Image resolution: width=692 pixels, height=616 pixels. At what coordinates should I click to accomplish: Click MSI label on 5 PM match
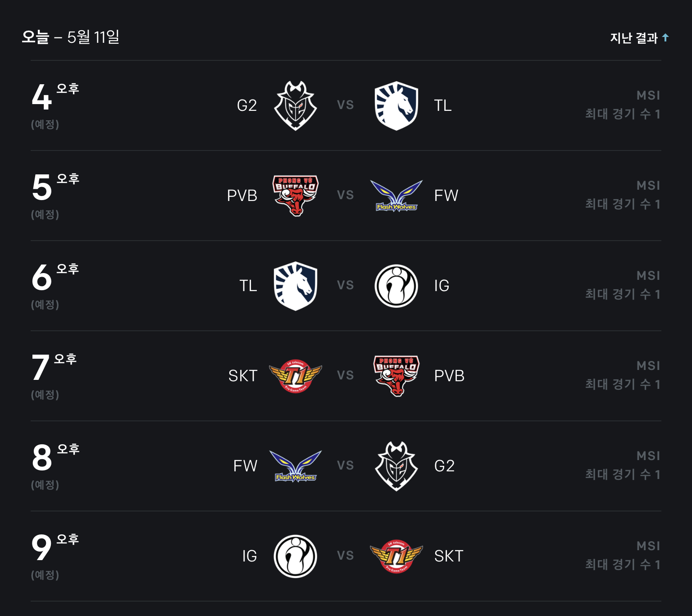pyautogui.click(x=648, y=185)
